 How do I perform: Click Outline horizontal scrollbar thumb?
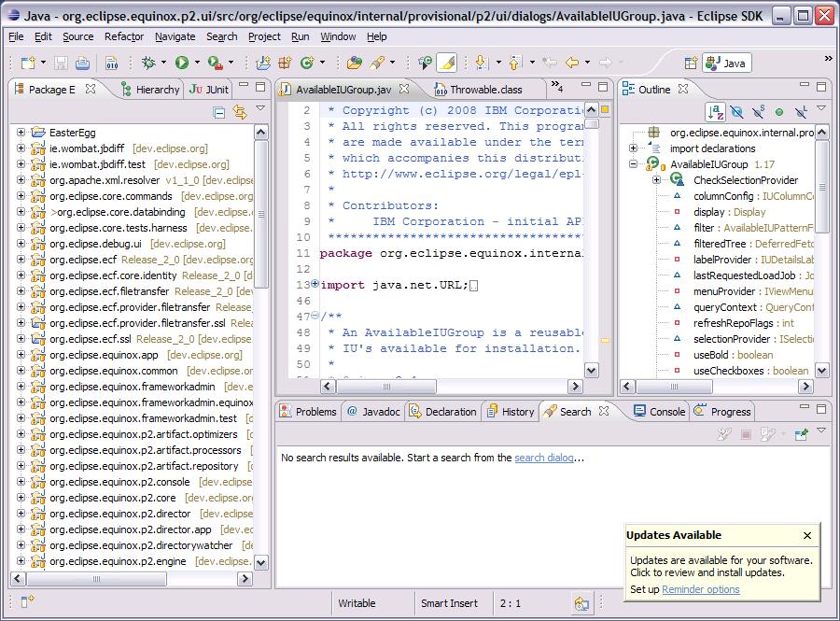(674, 386)
